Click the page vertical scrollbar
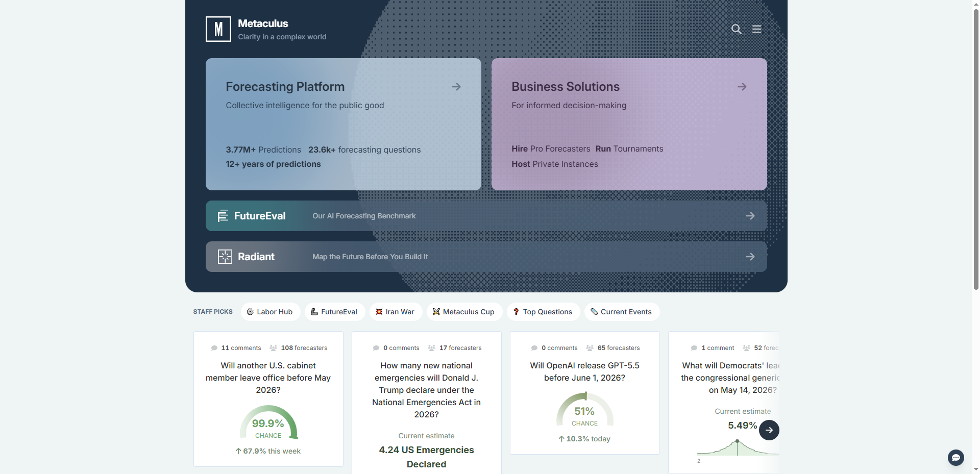Screen dimensions: 980x474 (976, 153)
